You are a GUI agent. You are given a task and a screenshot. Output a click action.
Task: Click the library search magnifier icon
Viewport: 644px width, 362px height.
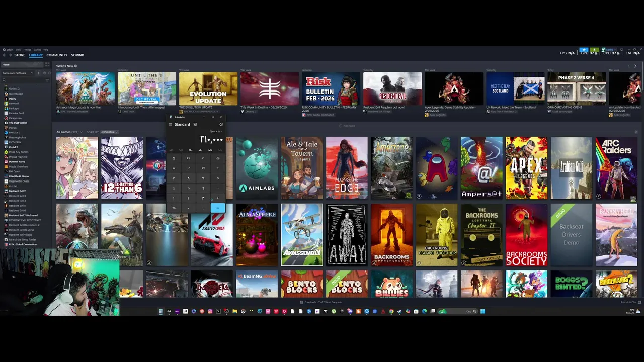tap(4, 80)
